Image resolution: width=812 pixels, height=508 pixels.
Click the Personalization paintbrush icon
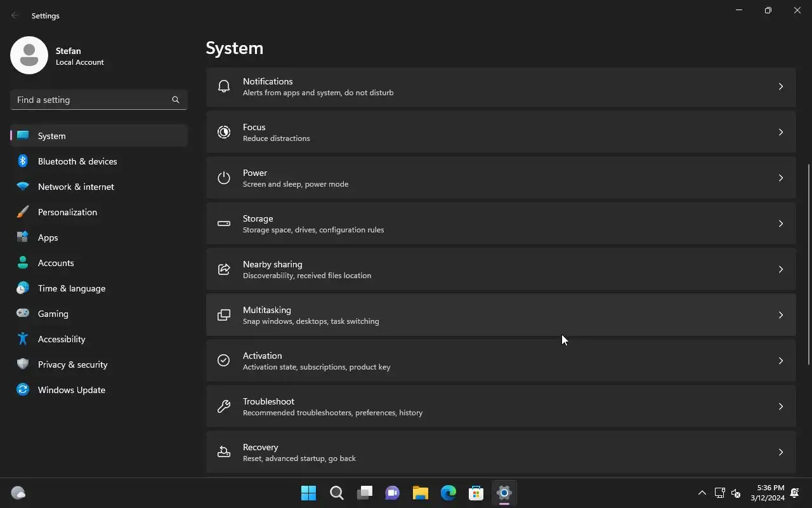23,212
